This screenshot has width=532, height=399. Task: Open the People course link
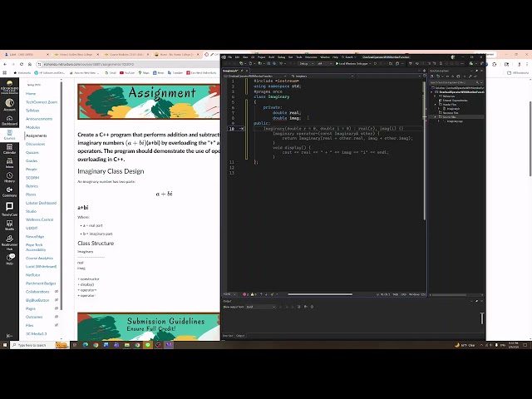point(32,169)
